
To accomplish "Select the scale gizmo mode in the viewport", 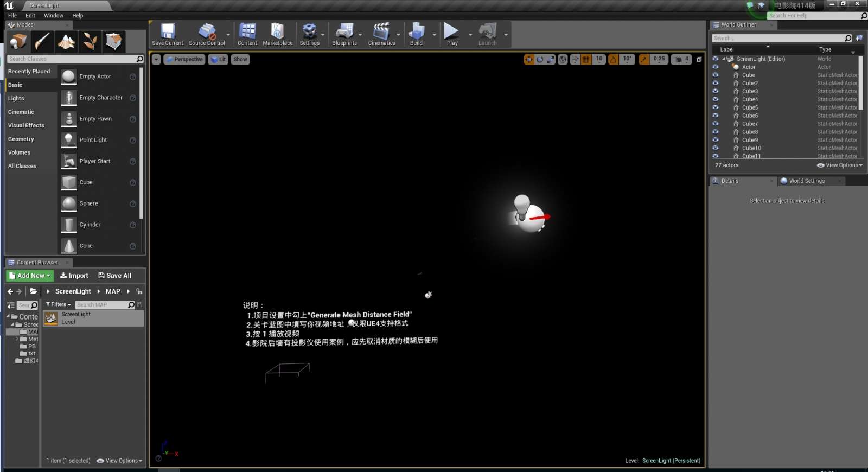I will pyautogui.click(x=551, y=59).
